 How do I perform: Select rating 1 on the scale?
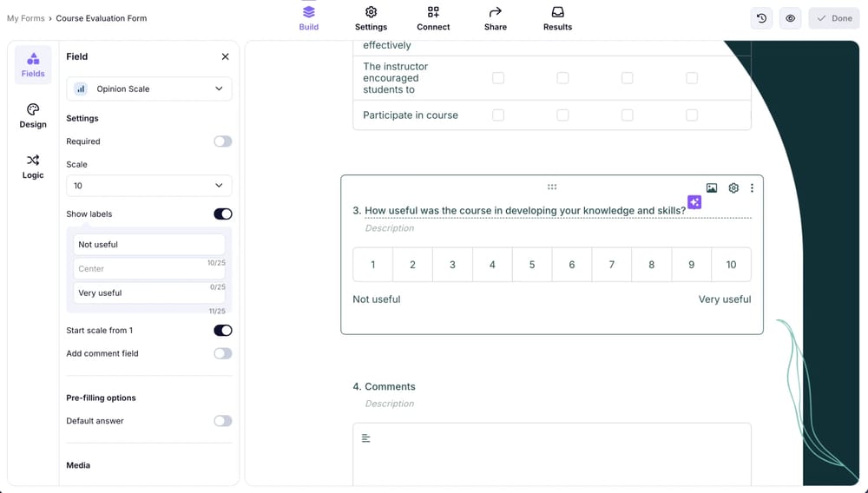[373, 265]
